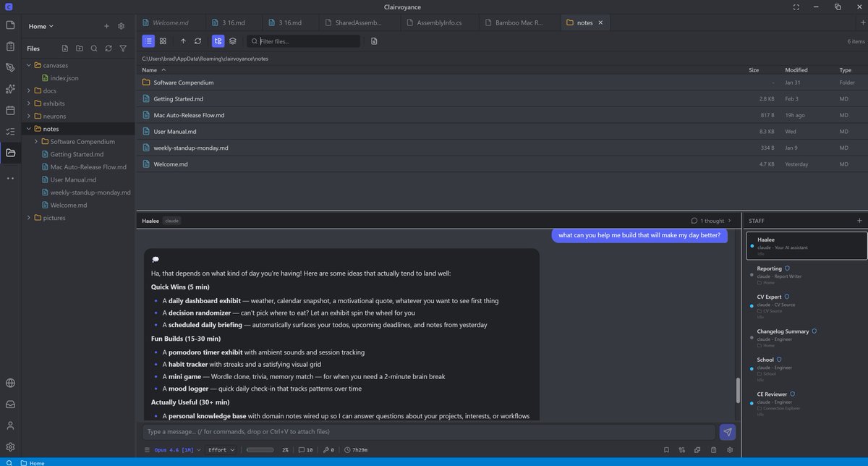Open the documents icon in left rail
868x466 pixels.
coord(10,25)
